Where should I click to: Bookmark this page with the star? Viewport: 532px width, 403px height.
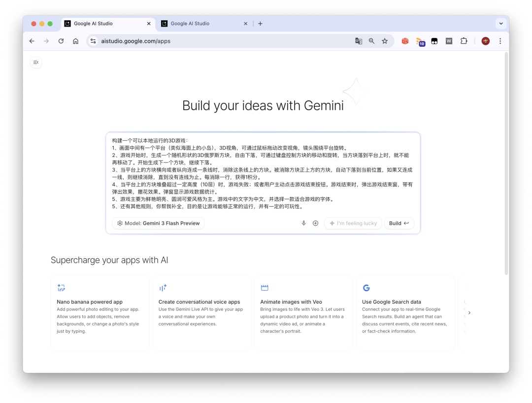click(x=385, y=41)
